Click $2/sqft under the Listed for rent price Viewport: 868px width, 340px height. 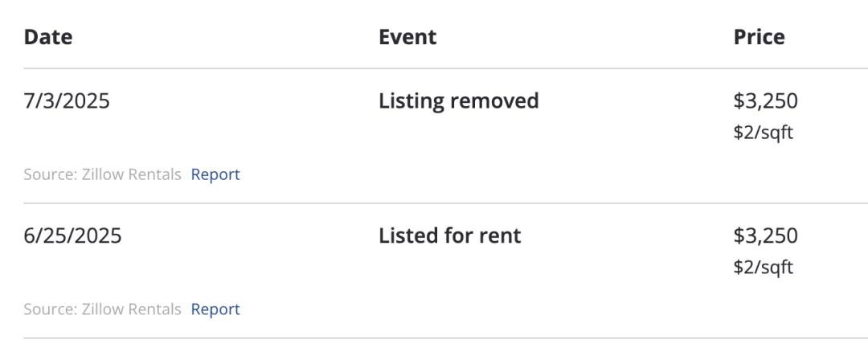point(764,268)
